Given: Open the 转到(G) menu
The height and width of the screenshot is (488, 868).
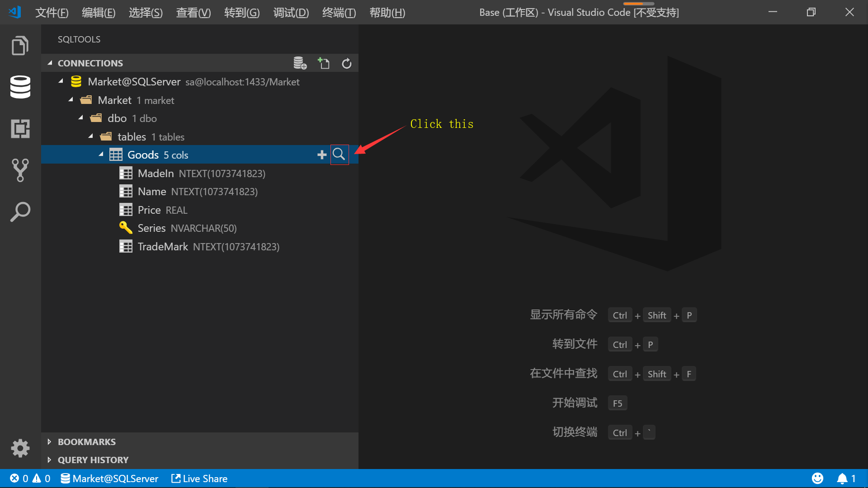Looking at the screenshot, I should coord(242,13).
